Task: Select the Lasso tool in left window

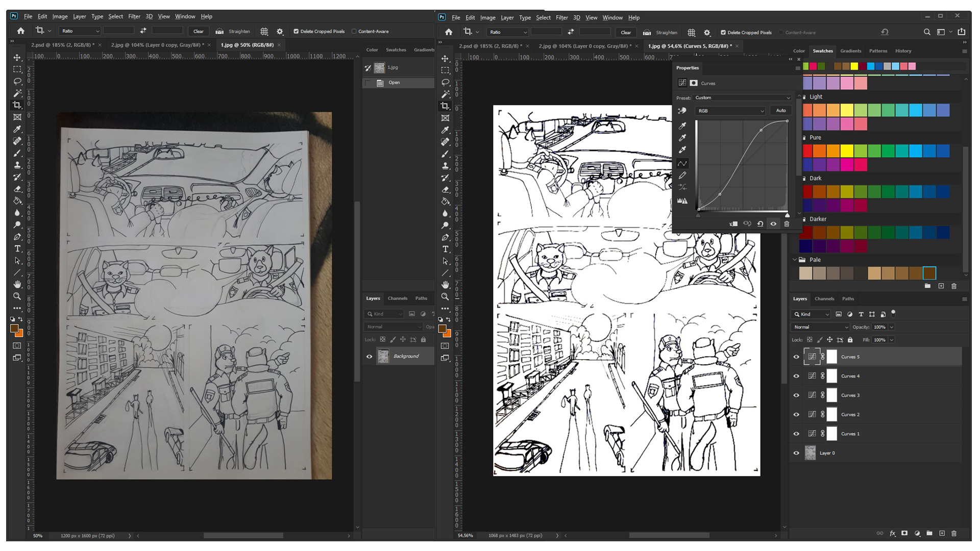Action: tap(17, 81)
